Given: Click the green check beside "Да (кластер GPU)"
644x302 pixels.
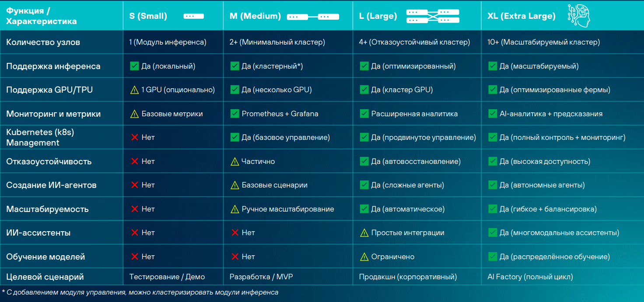Looking at the screenshot, I should click(x=364, y=90).
